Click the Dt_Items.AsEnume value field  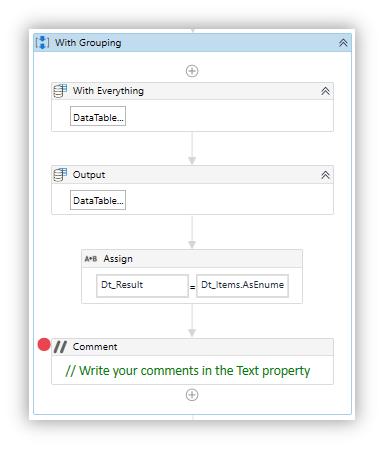[x=242, y=286]
